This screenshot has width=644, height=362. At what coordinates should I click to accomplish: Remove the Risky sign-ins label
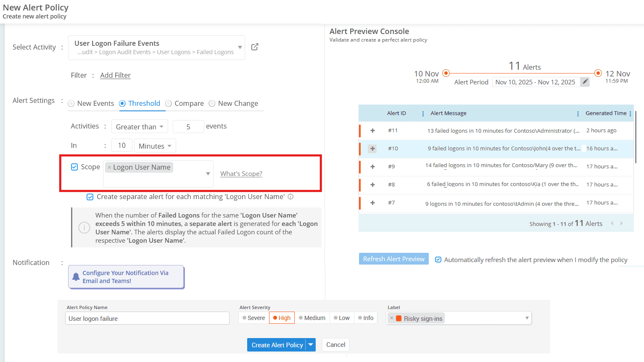point(392,318)
